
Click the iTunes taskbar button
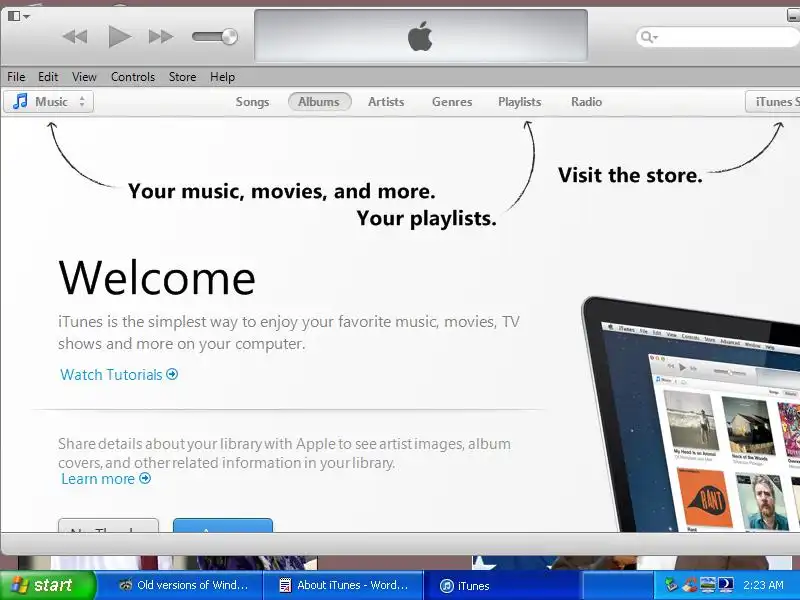pos(503,585)
